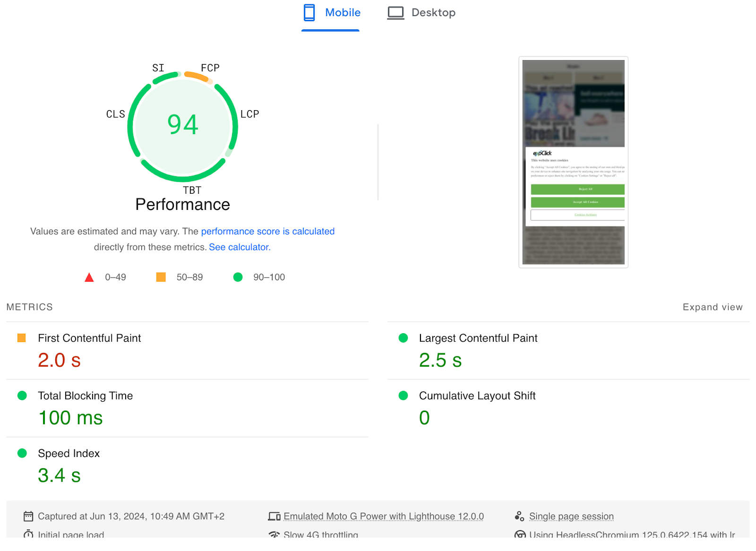Image resolution: width=756 pixels, height=551 pixels.
Task: Click the orange square 50–89 legend icon
Action: (x=161, y=277)
